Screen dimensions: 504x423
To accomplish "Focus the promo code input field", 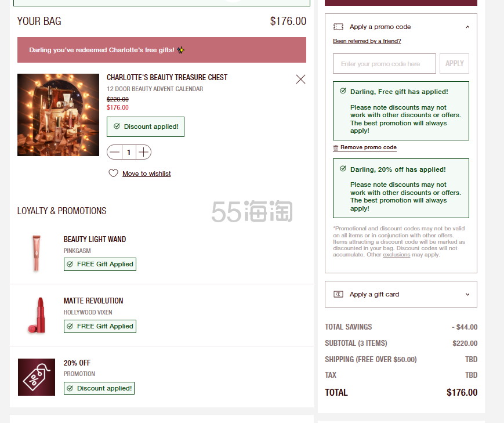I will (385, 64).
